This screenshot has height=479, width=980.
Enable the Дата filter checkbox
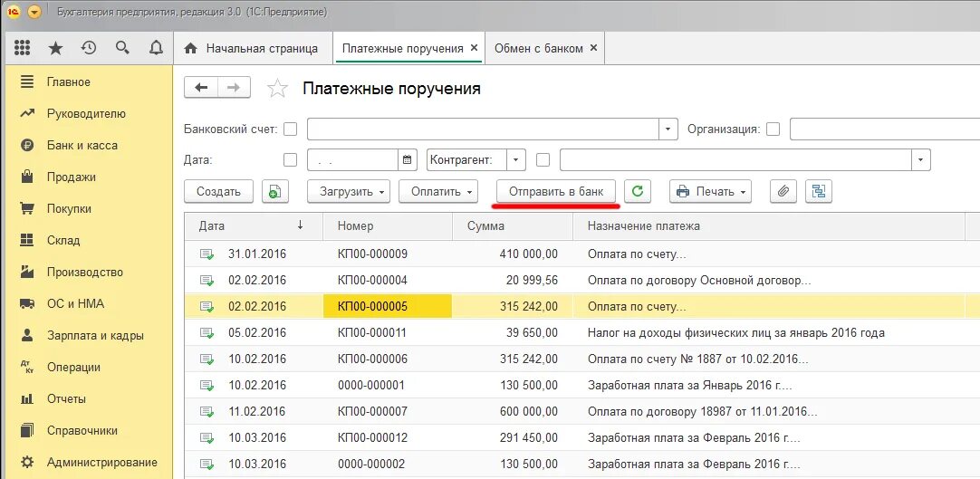tap(291, 160)
